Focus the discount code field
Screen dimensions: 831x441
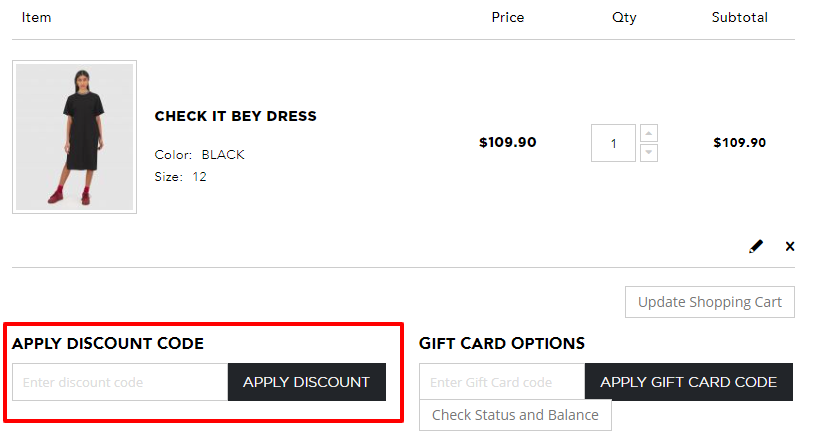120,382
